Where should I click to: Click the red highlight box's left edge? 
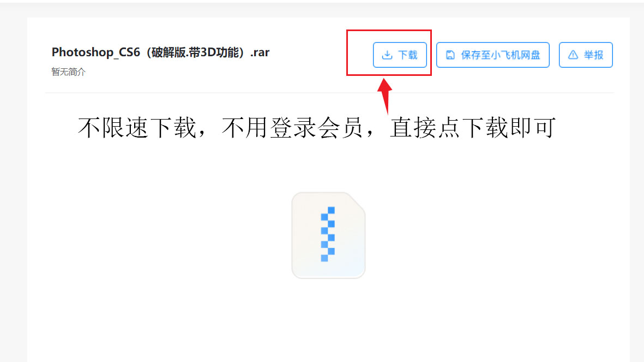347,52
